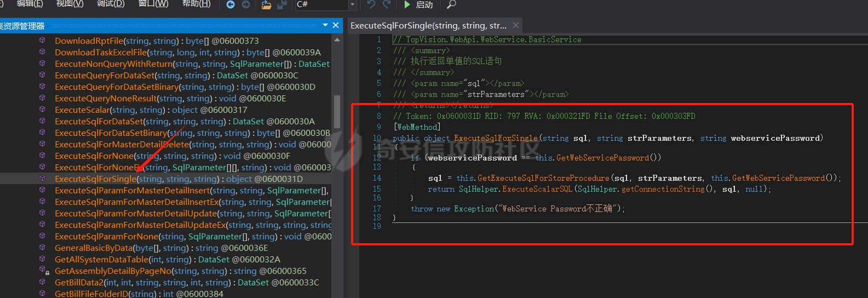This screenshot has height=298, width=868.
Task: Open the C# language dropdown
Action: pos(353,5)
